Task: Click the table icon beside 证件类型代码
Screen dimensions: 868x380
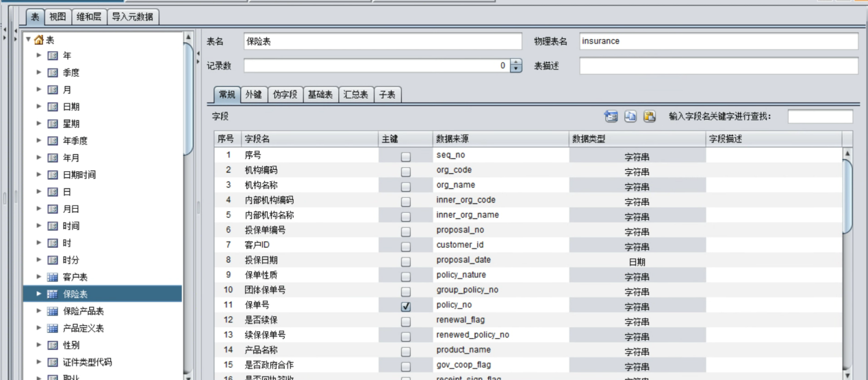Action: click(53, 362)
